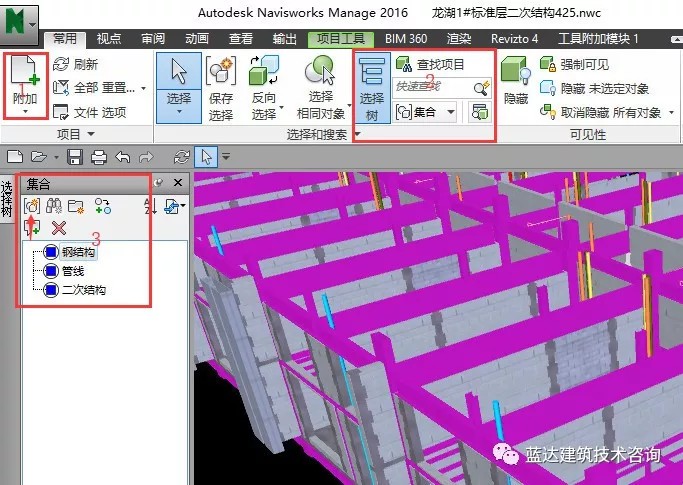683x485 pixels.
Task: Click the 保存选择 (Save Selection) icon
Action: (x=220, y=74)
